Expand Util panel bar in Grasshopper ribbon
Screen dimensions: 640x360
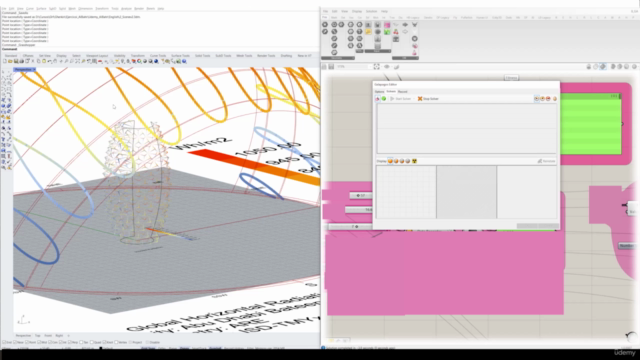[405, 58]
